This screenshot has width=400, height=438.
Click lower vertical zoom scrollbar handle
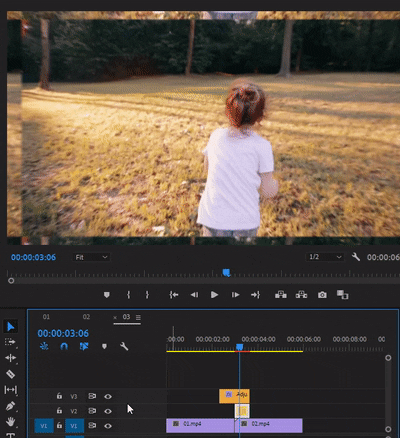(x=388, y=429)
